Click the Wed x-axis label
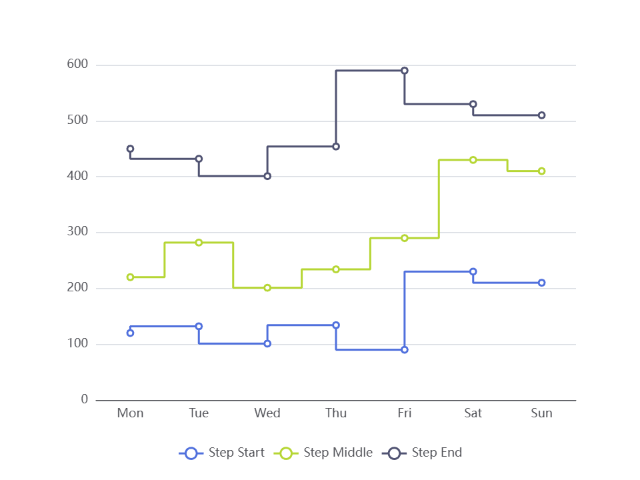Screen dimensions: 640x480 click(267, 413)
